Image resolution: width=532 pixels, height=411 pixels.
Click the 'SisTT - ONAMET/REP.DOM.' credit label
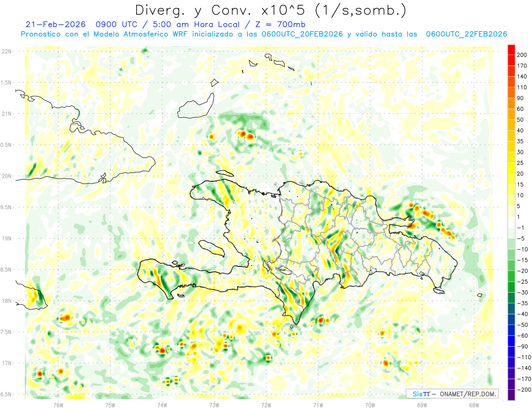tap(452, 394)
